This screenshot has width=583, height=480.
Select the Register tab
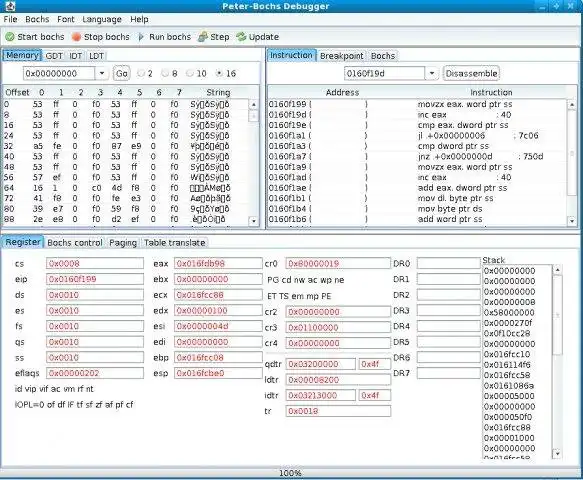coord(23,242)
